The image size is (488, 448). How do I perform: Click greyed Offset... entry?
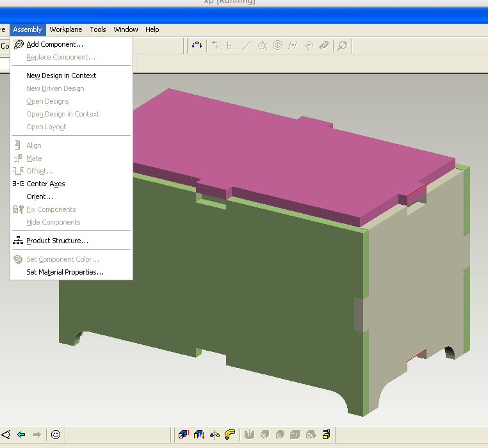point(72,171)
